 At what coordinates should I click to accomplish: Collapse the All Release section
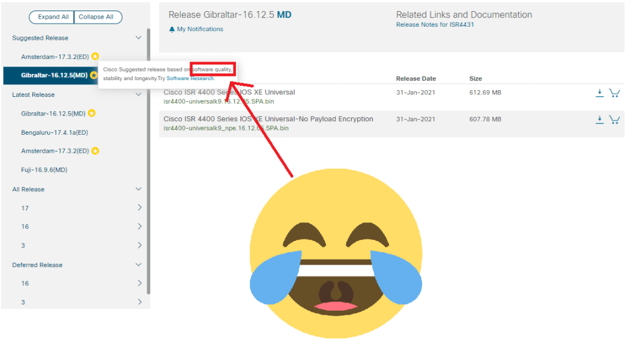(139, 189)
